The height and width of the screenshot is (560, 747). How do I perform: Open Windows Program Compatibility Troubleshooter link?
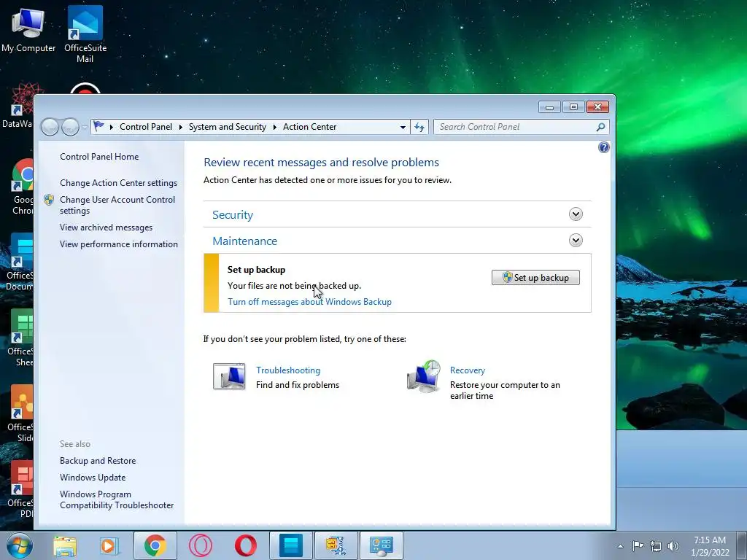coord(117,500)
